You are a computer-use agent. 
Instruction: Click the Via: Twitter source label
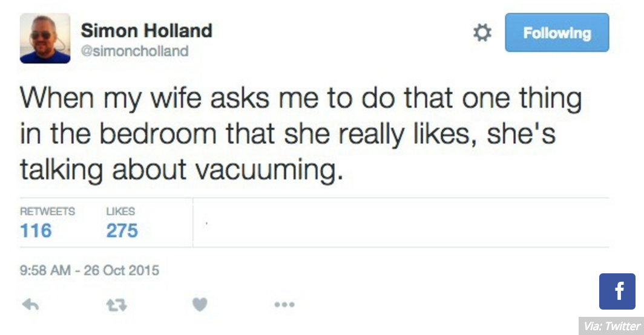[611, 327]
